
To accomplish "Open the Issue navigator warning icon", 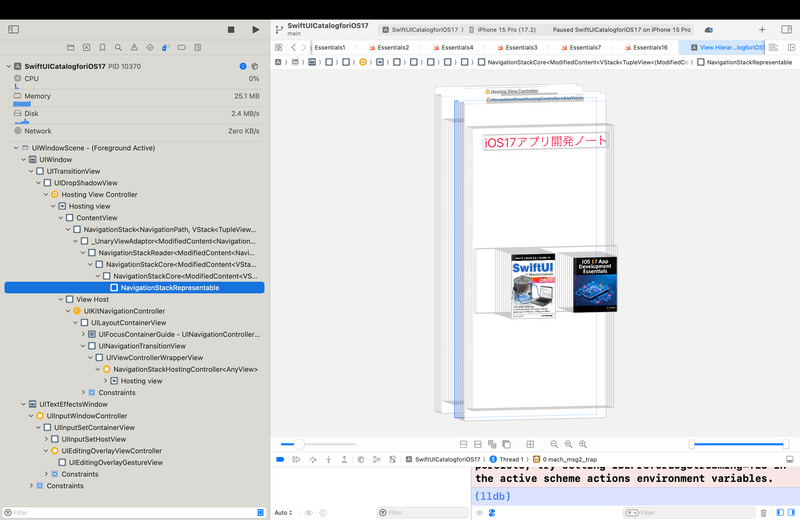I will click(x=134, y=47).
